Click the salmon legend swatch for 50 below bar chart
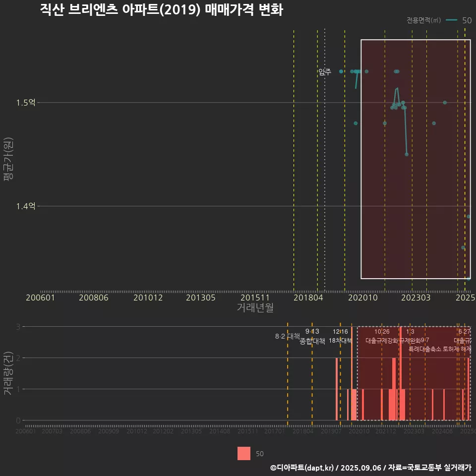The image size is (476, 476). (x=244, y=454)
